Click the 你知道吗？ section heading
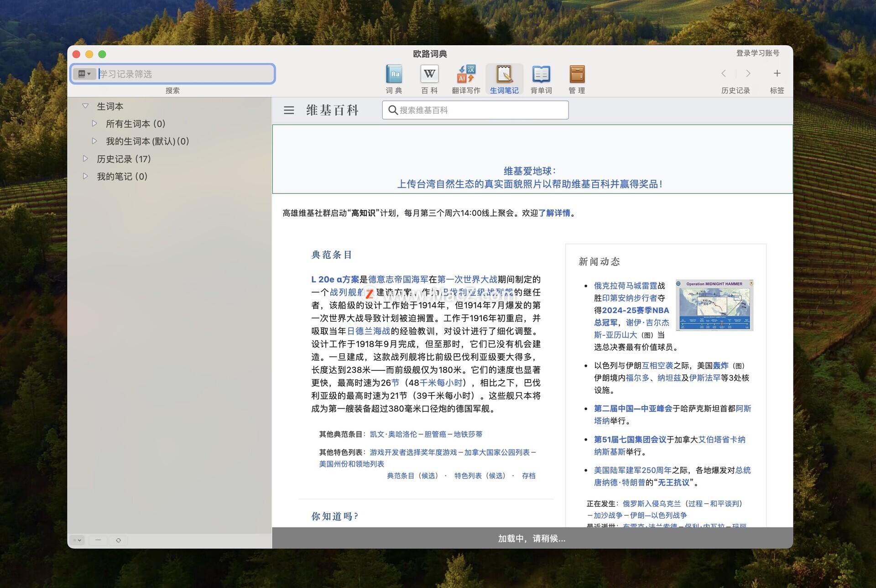The height and width of the screenshot is (588, 876). [335, 516]
